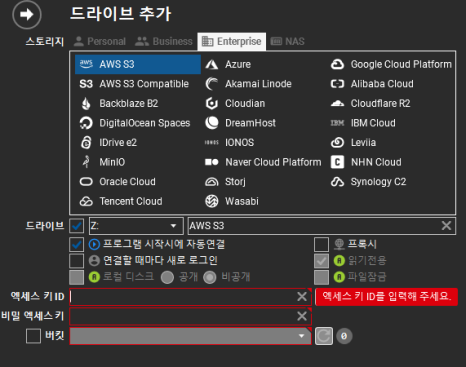Clear the 비밀 액세스 키 field

click(x=302, y=316)
